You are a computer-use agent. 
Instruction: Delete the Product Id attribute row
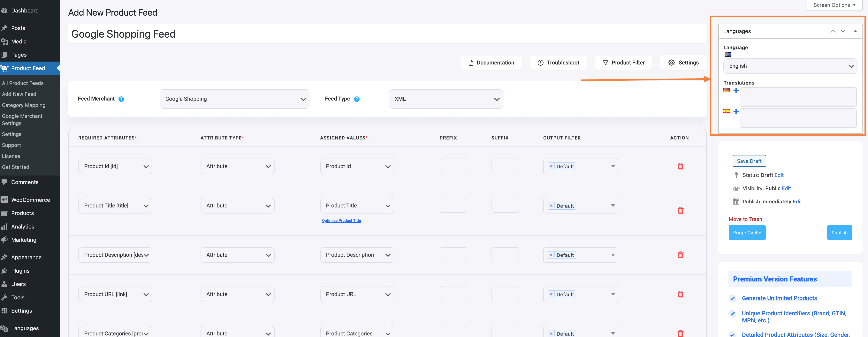point(680,166)
